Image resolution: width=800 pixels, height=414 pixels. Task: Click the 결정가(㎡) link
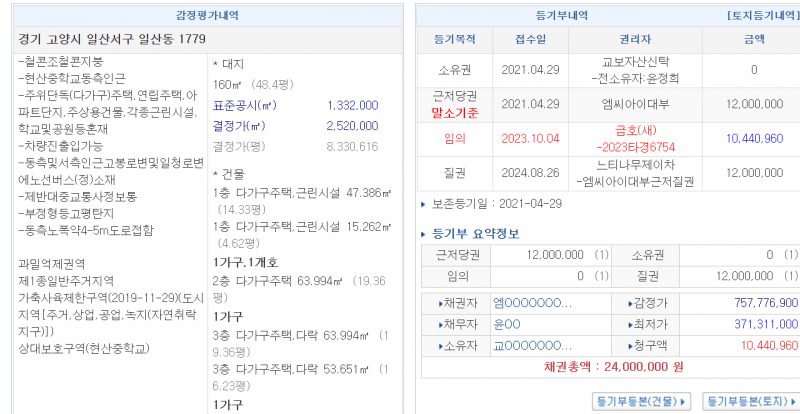point(240,126)
